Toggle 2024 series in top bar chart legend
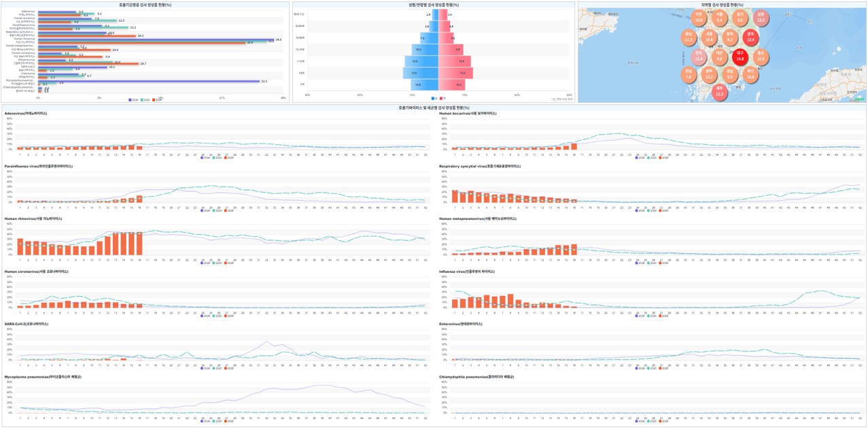868x428 pixels. click(x=131, y=99)
